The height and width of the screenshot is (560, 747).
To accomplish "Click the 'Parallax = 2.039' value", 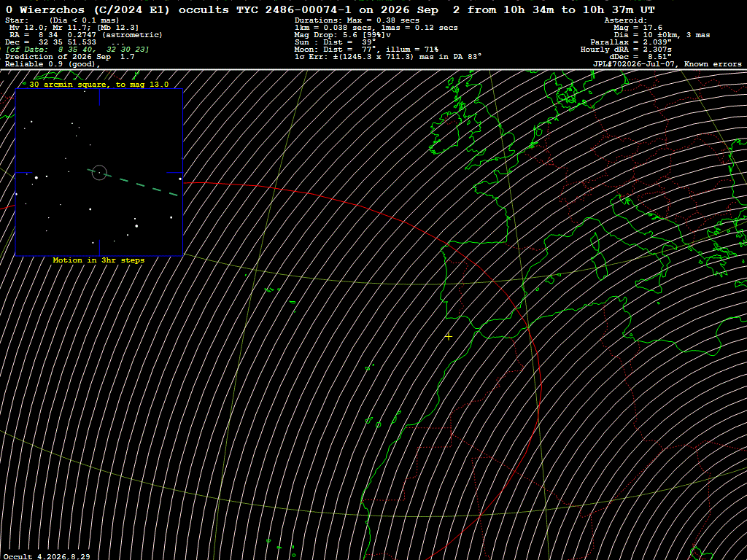I will click(631, 42).
